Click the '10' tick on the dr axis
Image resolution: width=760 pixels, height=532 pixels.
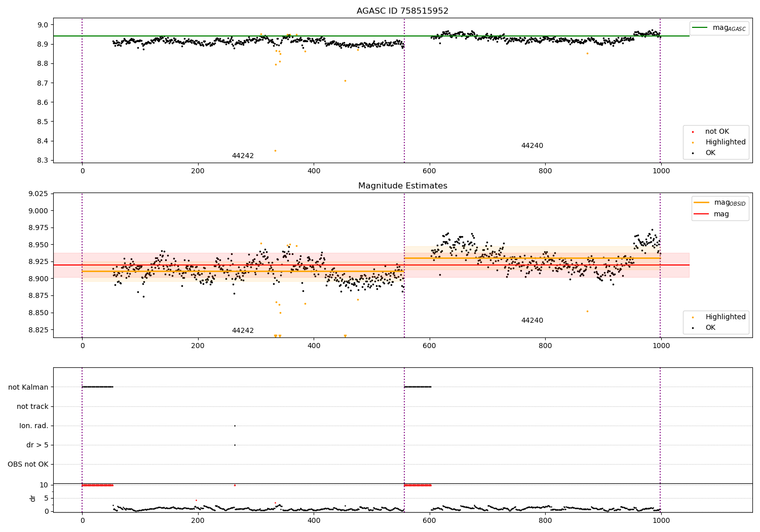(44, 485)
